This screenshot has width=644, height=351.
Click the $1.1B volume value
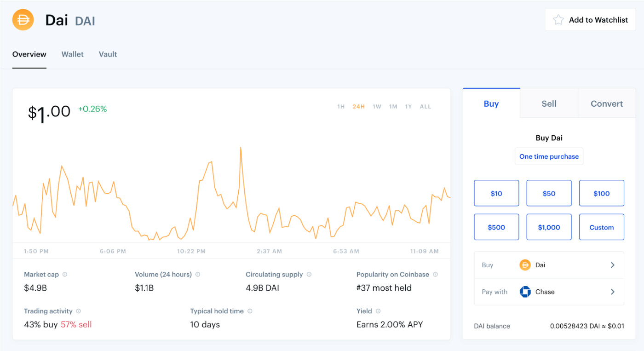tap(144, 288)
